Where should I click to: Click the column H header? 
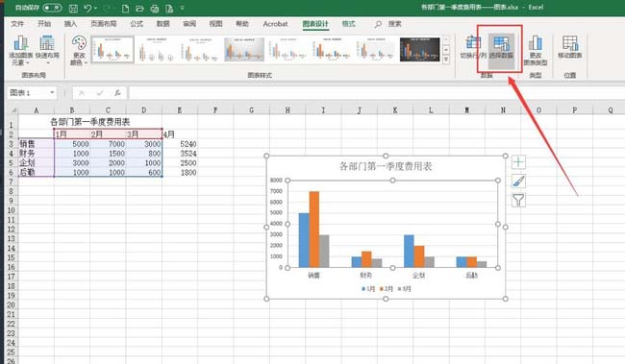[x=287, y=109]
